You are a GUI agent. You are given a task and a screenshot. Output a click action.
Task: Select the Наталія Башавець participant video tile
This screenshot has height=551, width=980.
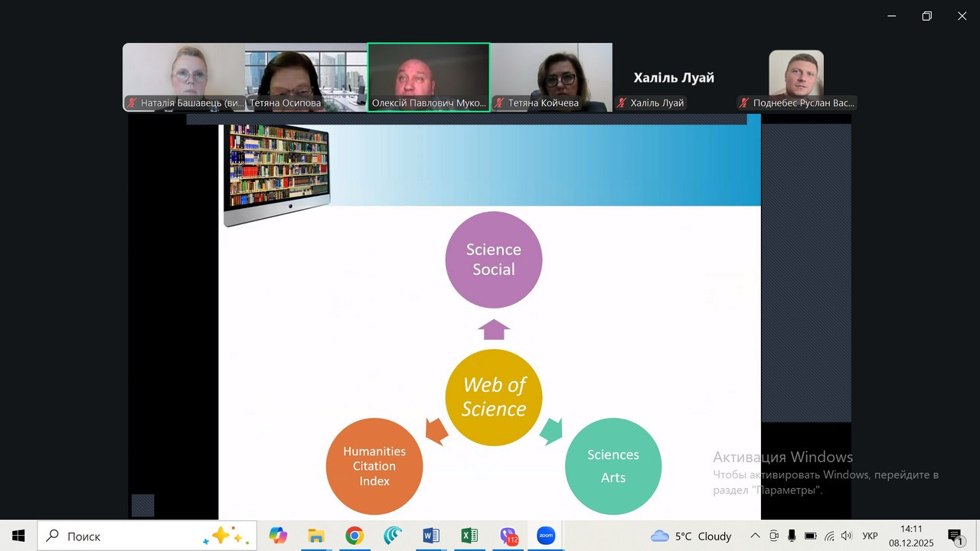point(184,77)
